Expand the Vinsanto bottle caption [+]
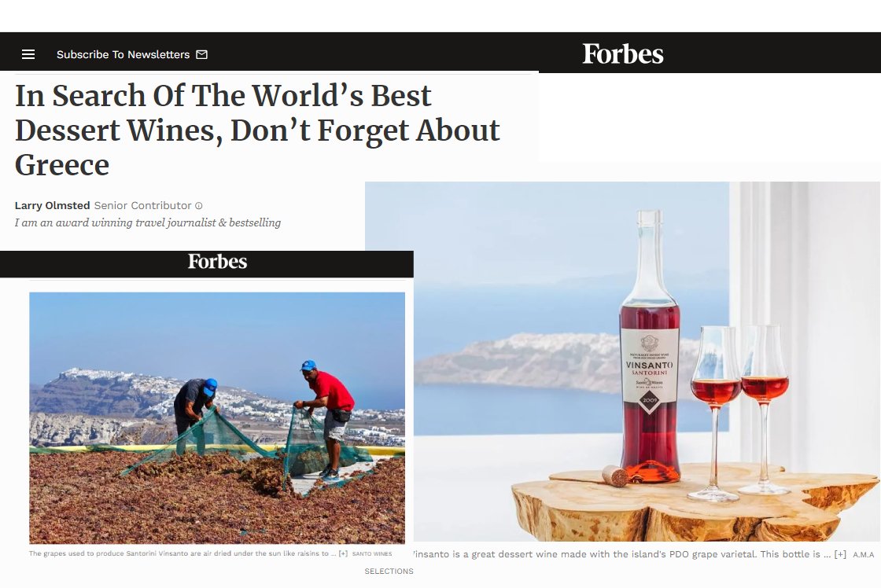The image size is (881, 588). (x=840, y=554)
